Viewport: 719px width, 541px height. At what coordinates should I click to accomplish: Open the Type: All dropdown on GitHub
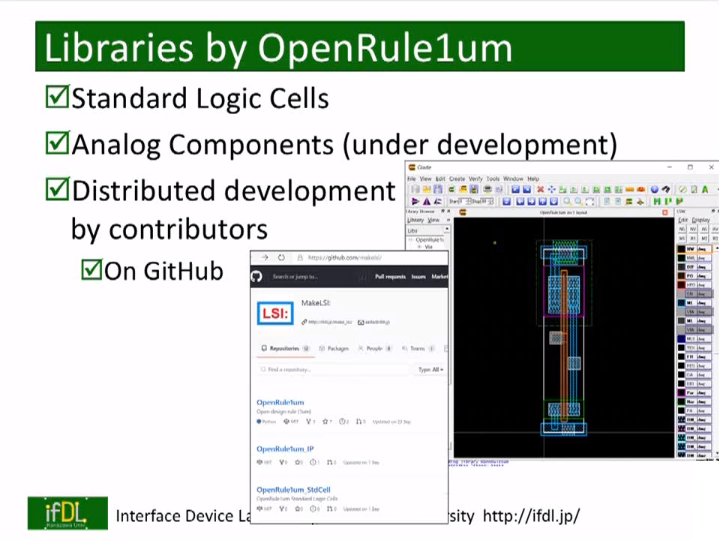point(431,370)
